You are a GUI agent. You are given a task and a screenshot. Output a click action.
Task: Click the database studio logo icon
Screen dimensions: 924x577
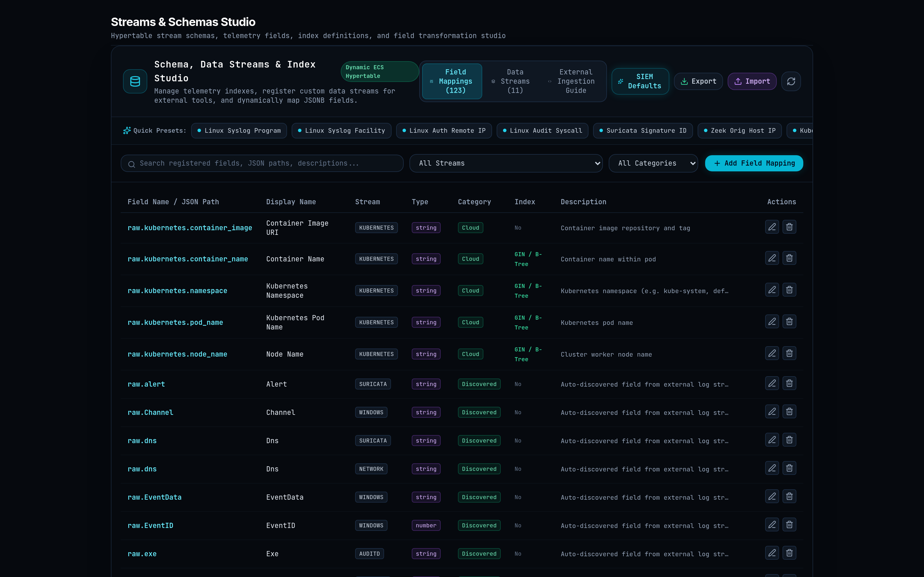pyautogui.click(x=135, y=81)
